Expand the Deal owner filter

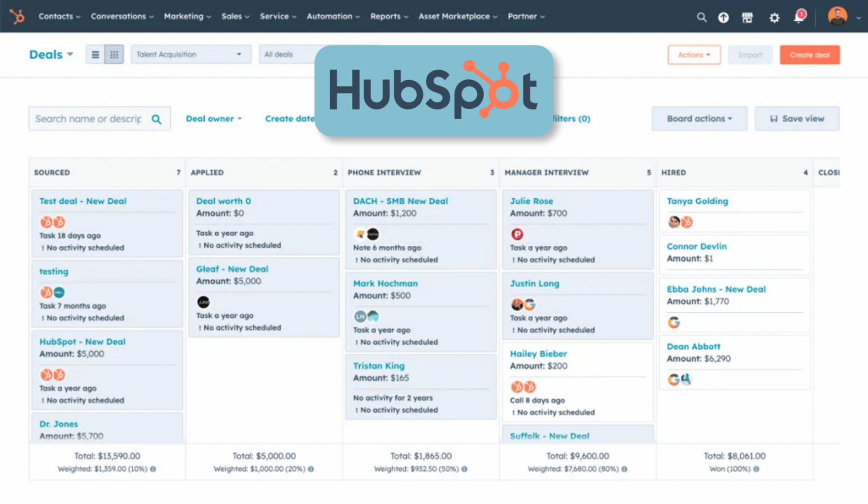(x=214, y=119)
